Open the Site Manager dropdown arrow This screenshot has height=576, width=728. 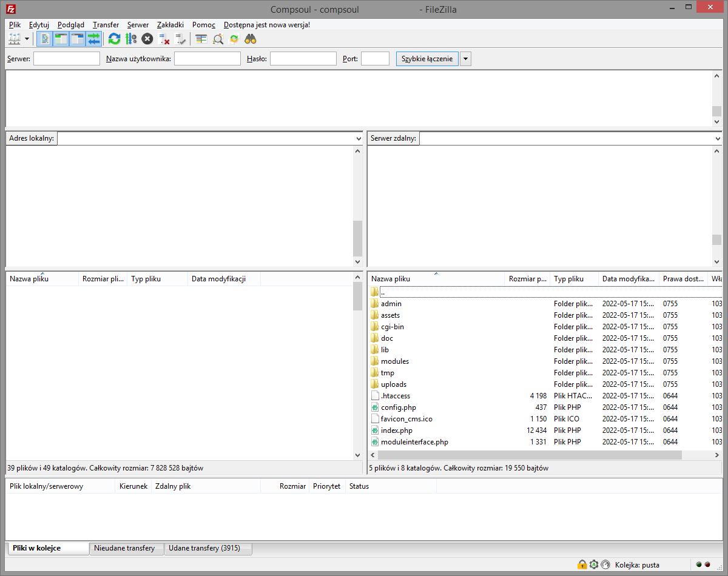[27, 38]
